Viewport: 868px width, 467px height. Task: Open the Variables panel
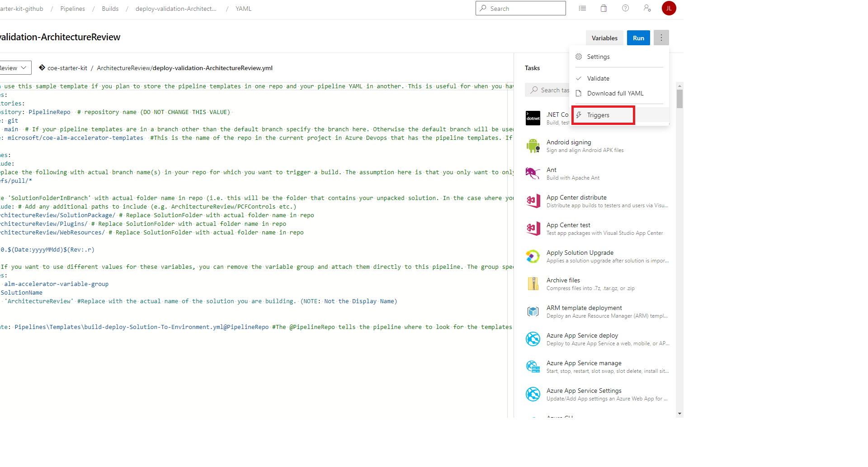pyautogui.click(x=604, y=38)
